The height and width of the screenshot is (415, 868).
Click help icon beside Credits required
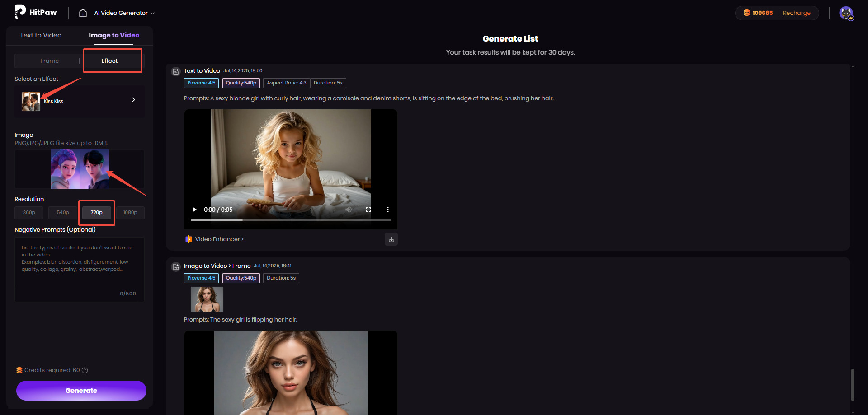(x=85, y=370)
